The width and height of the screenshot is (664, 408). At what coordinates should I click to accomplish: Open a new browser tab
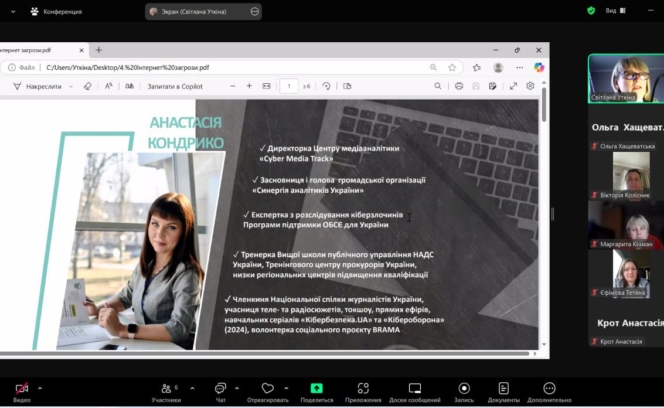point(98,49)
